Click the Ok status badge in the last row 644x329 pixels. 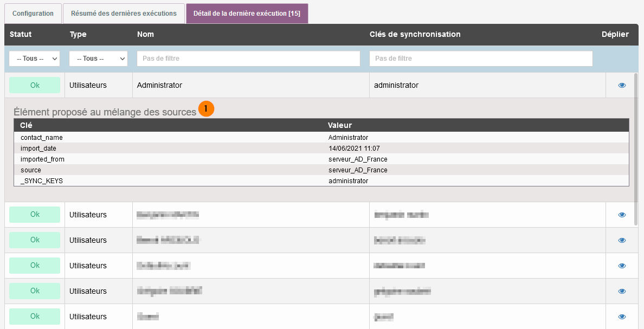(35, 317)
